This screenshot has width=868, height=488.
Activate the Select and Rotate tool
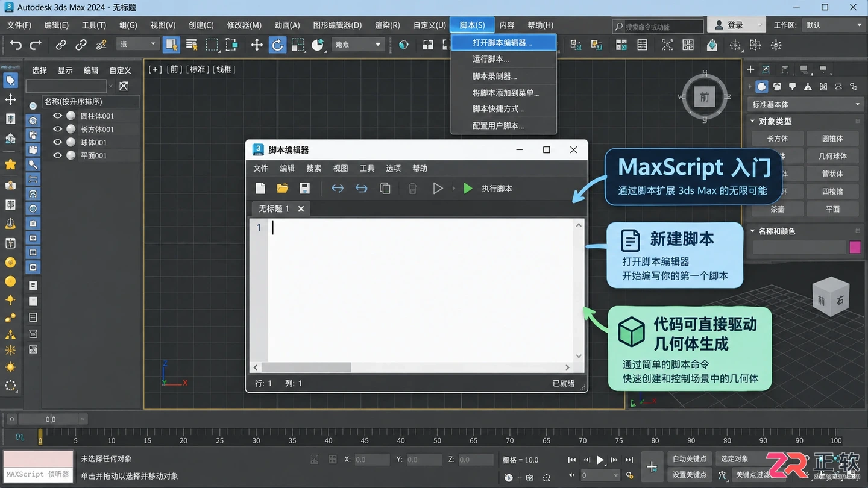click(277, 45)
